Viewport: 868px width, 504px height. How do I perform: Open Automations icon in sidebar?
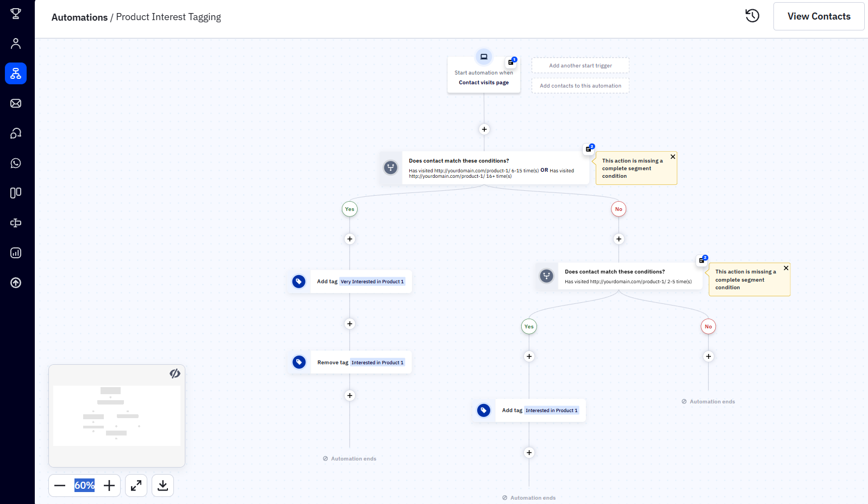click(16, 73)
